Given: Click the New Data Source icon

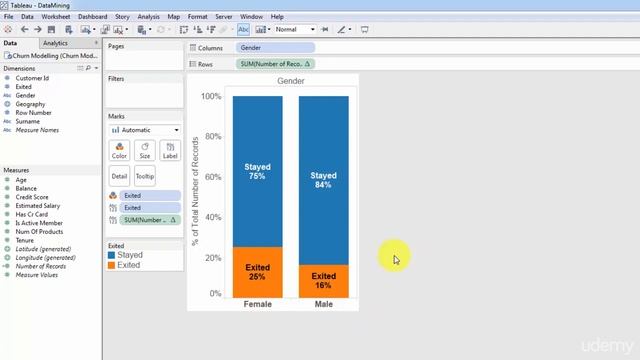Looking at the screenshot, I should coord(69,29).
